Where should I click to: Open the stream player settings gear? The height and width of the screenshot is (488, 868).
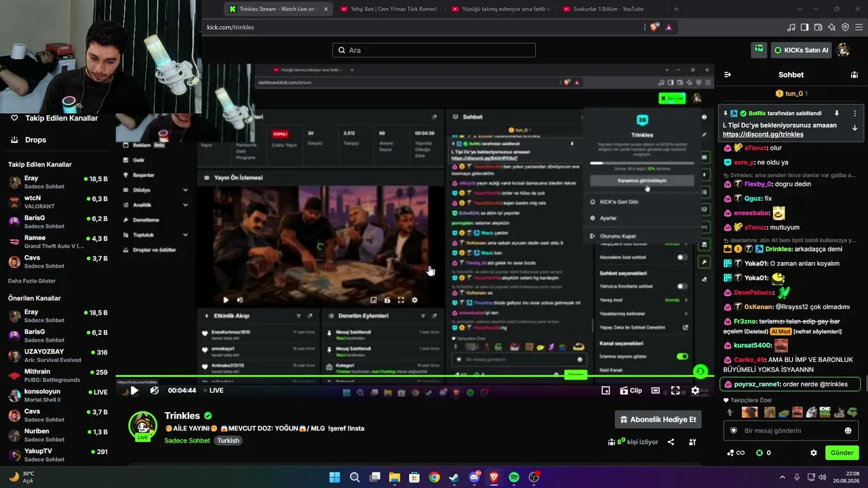coord(695,390)
